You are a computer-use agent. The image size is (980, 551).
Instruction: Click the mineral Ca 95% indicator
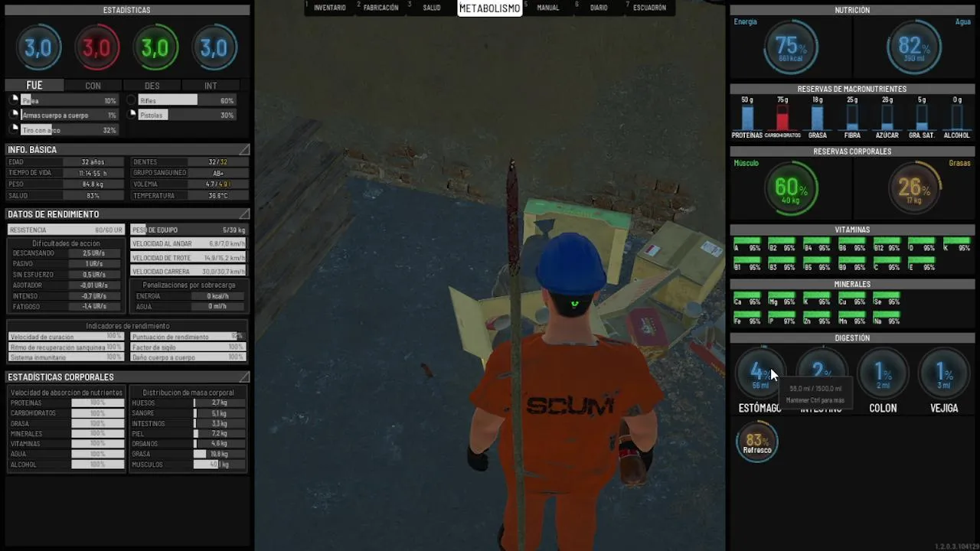pos(746,299)
